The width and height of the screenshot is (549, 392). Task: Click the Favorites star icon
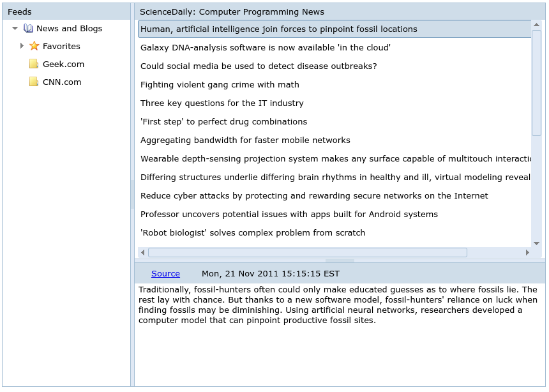point(34,47)
